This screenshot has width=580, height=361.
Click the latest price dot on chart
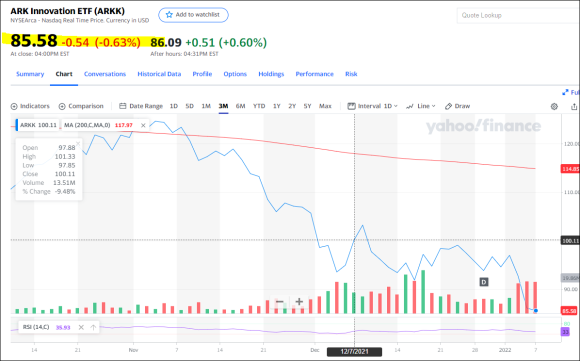point(535,311)
